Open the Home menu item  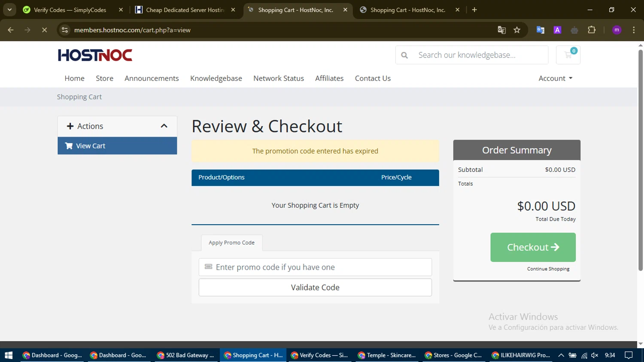74,78
